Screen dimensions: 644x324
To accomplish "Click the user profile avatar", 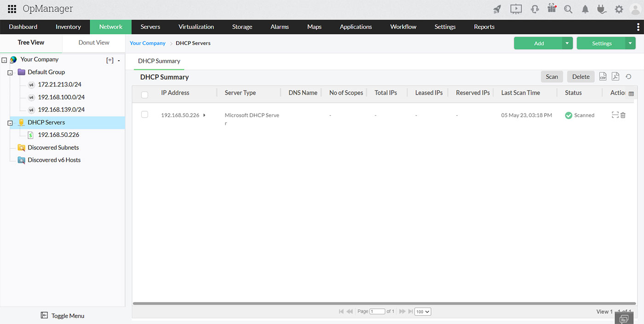I will [635, 9].
